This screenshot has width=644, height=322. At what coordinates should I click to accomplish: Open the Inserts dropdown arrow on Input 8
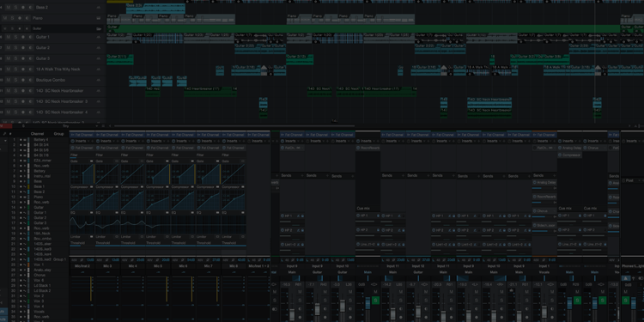297,141
